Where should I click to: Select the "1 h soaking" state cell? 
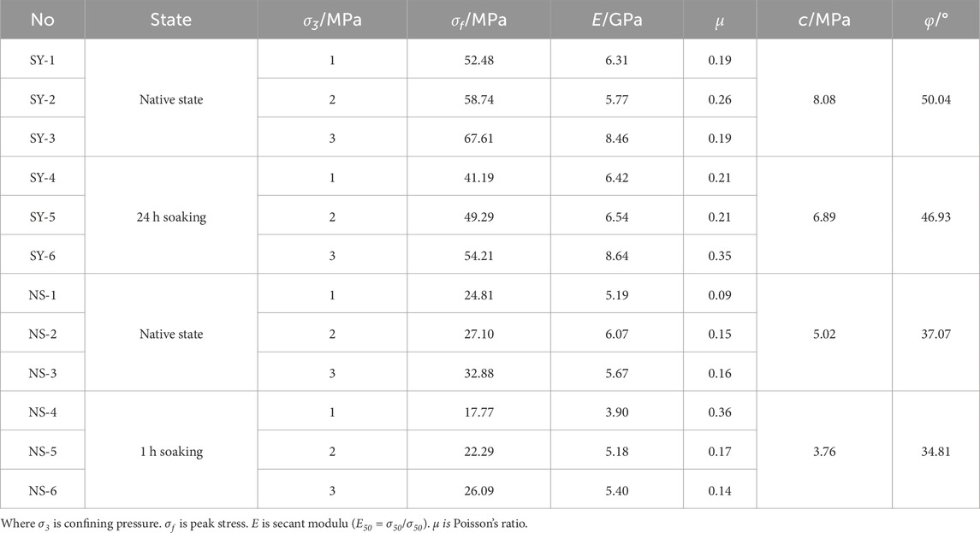(x=171, y=451)
